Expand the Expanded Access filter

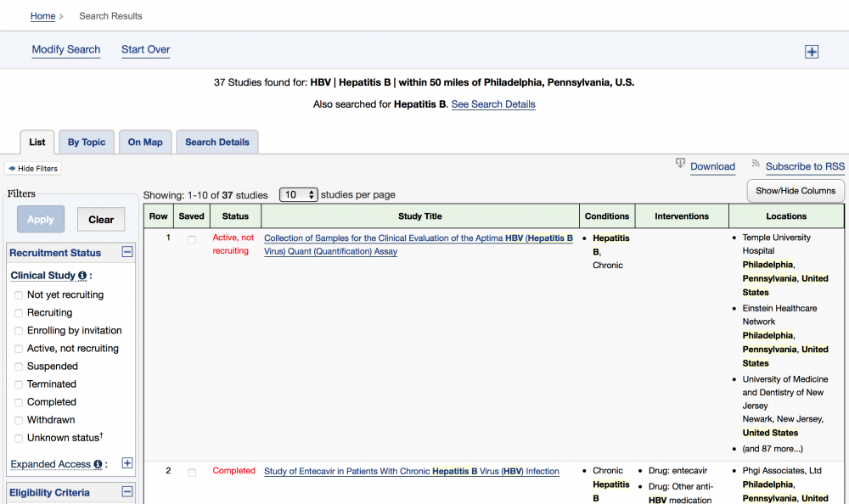[127, 463]
